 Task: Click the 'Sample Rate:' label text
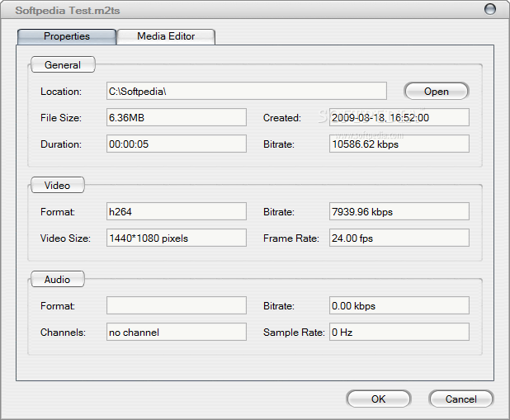294,333
